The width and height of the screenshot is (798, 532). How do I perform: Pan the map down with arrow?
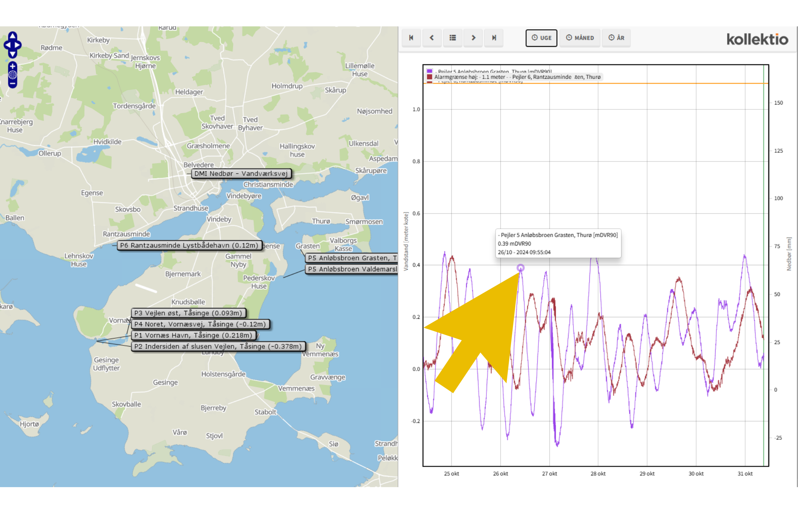click(x=13, y=54)
